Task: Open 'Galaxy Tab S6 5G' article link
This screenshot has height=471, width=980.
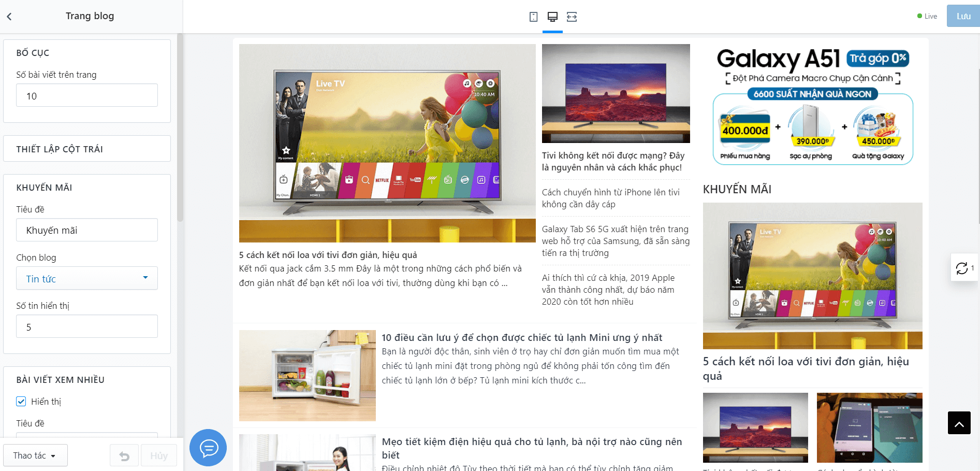Action: click(x=616, y=241)
